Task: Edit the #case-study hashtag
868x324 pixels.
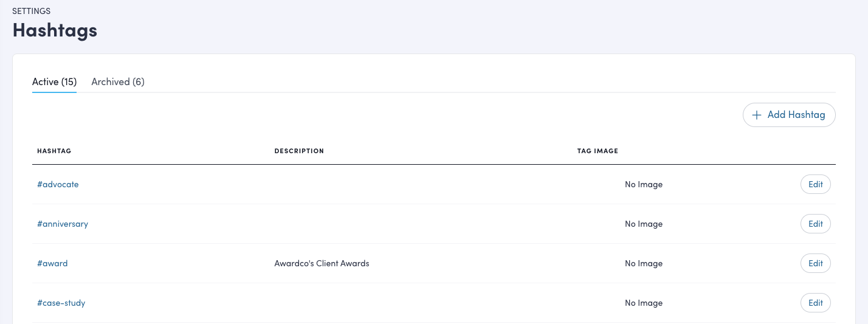Action: pos(815,303)
